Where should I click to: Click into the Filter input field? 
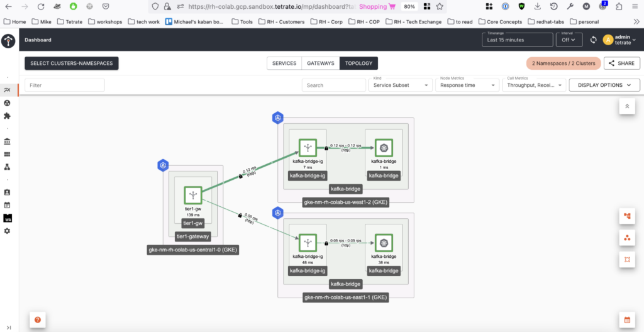pos(65,85)
